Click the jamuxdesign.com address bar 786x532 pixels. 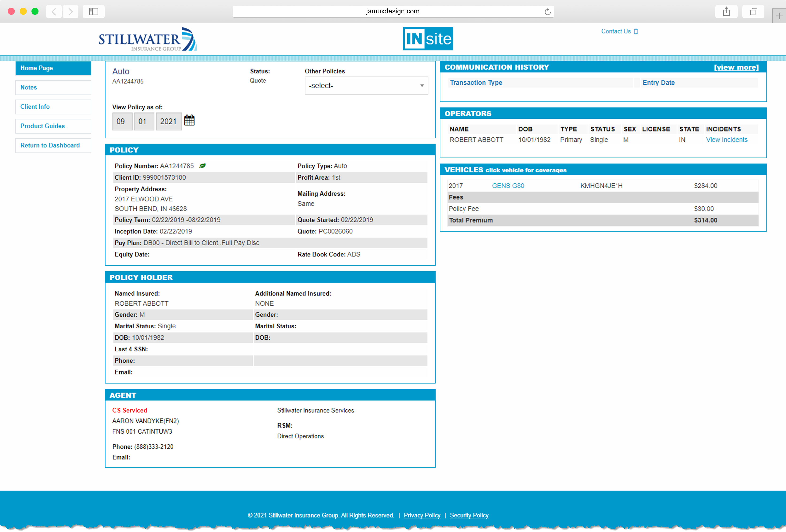393,11
